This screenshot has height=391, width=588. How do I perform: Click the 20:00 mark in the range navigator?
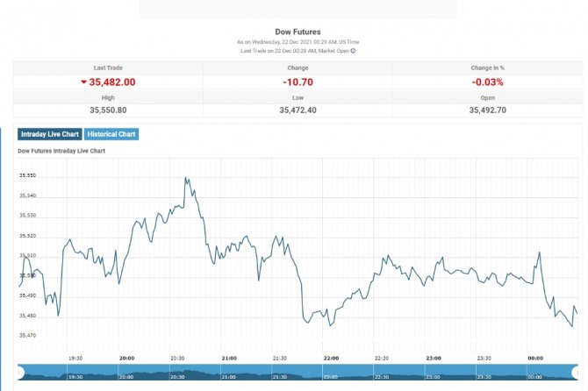pyautogui.click(x=126, y=376)
